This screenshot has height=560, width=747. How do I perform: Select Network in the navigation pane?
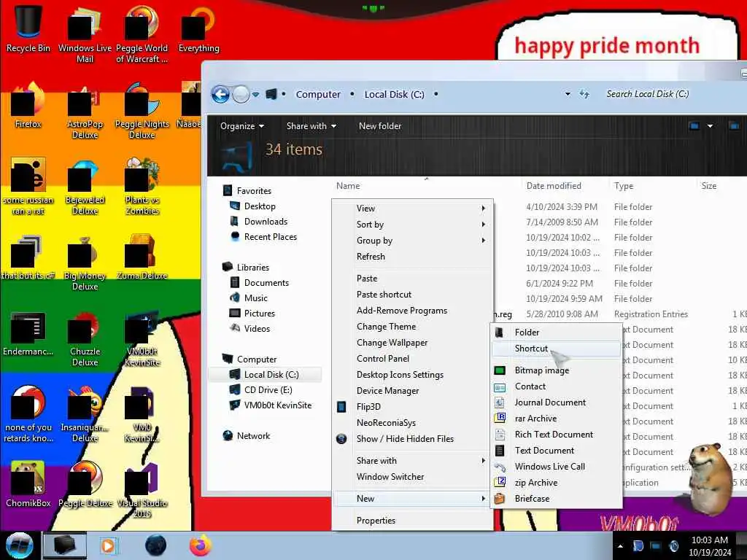(253, 436)
